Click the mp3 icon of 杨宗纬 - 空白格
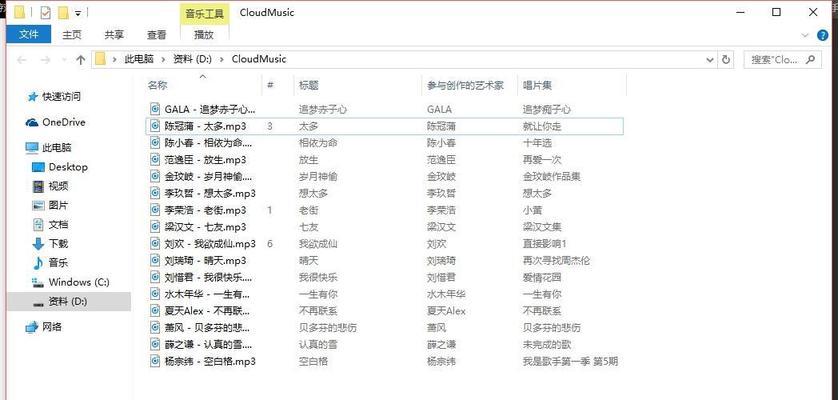 point(154,361)
